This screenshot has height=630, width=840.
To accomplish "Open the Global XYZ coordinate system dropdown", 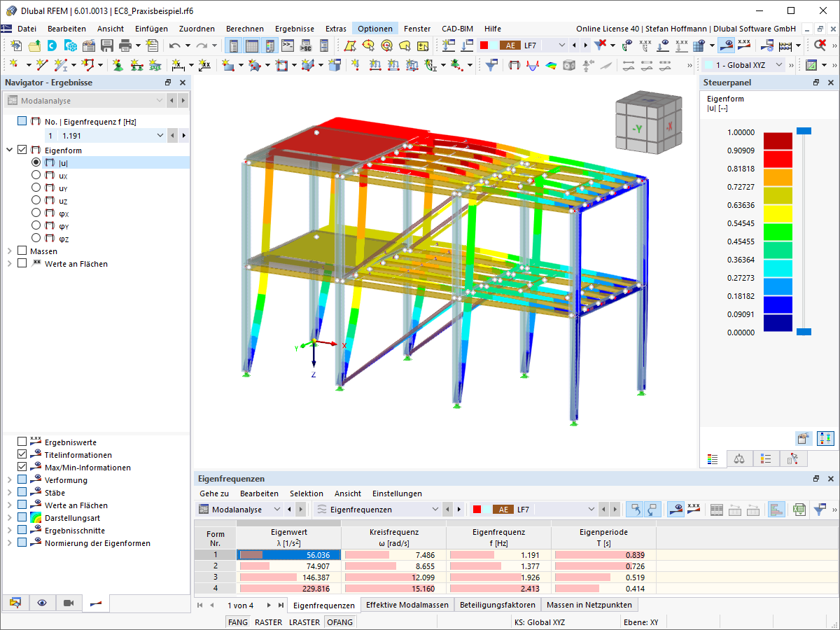I will (x=778, y=65).
